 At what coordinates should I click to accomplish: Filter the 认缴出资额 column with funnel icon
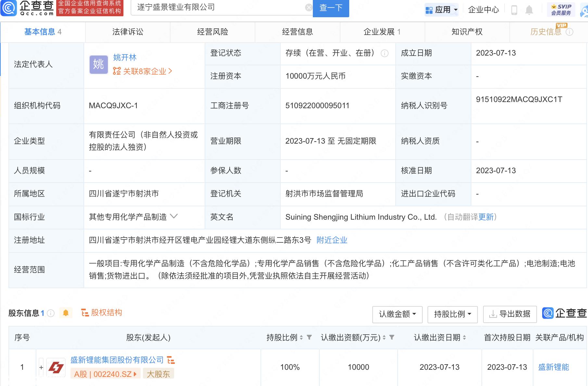tap(392, 337)
